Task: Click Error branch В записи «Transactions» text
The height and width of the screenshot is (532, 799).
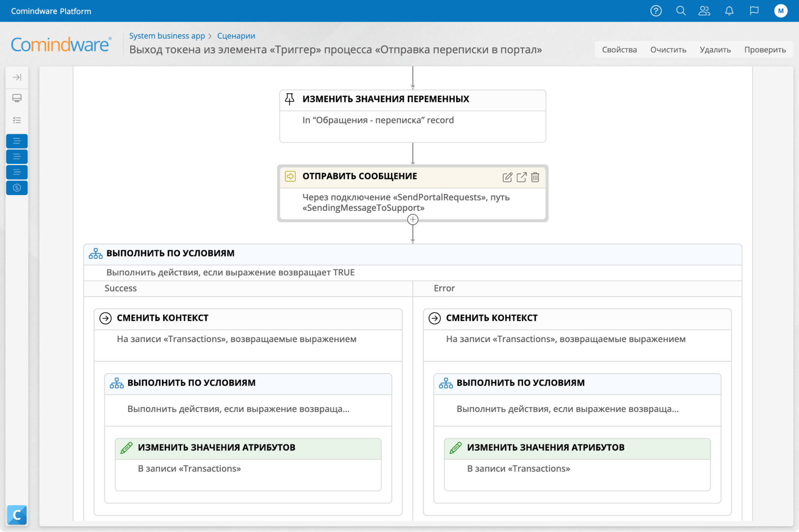Action: point(518,469)
